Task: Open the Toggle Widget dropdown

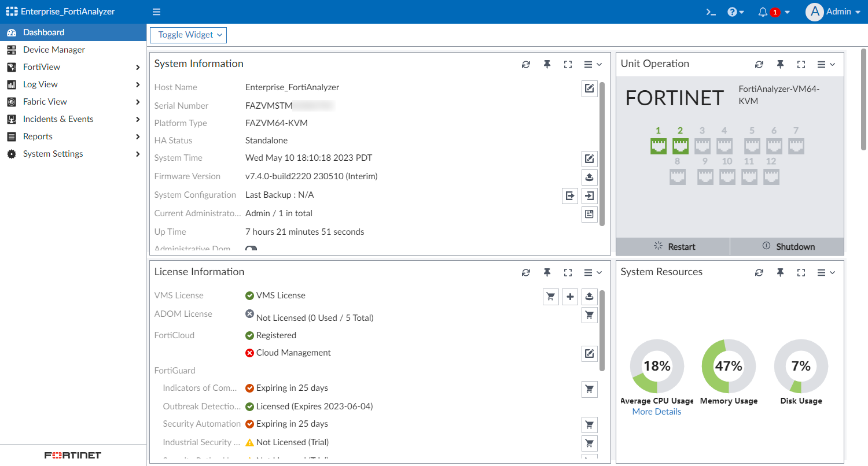Action: tap(188, 35)
